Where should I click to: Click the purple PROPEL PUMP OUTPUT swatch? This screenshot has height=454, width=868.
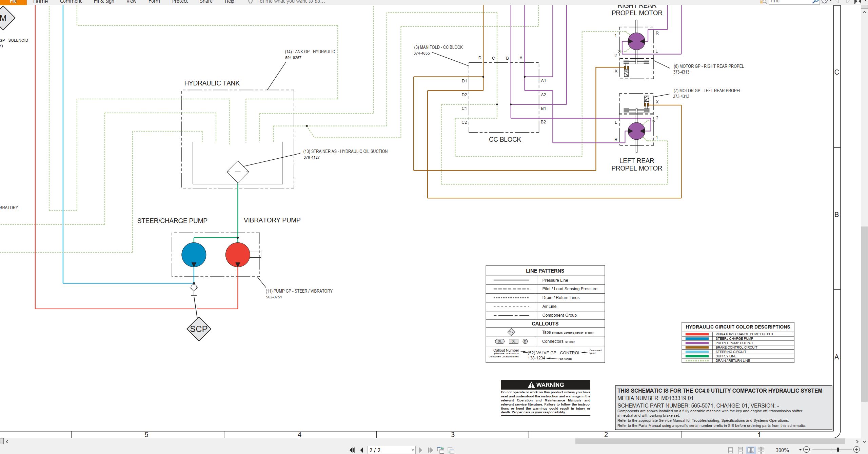[697, 343]
